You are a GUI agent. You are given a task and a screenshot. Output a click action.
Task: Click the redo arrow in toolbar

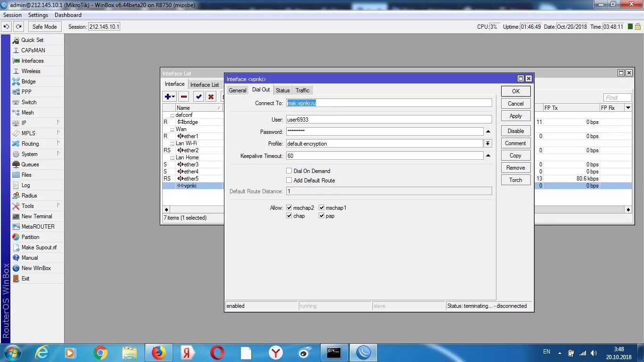[18, 27]
